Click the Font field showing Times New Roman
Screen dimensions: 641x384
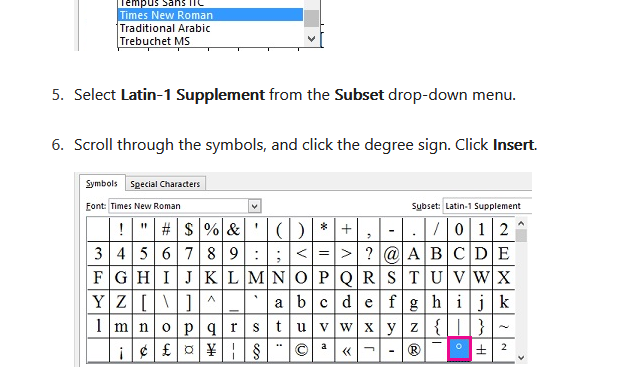(x=179, y=206)
